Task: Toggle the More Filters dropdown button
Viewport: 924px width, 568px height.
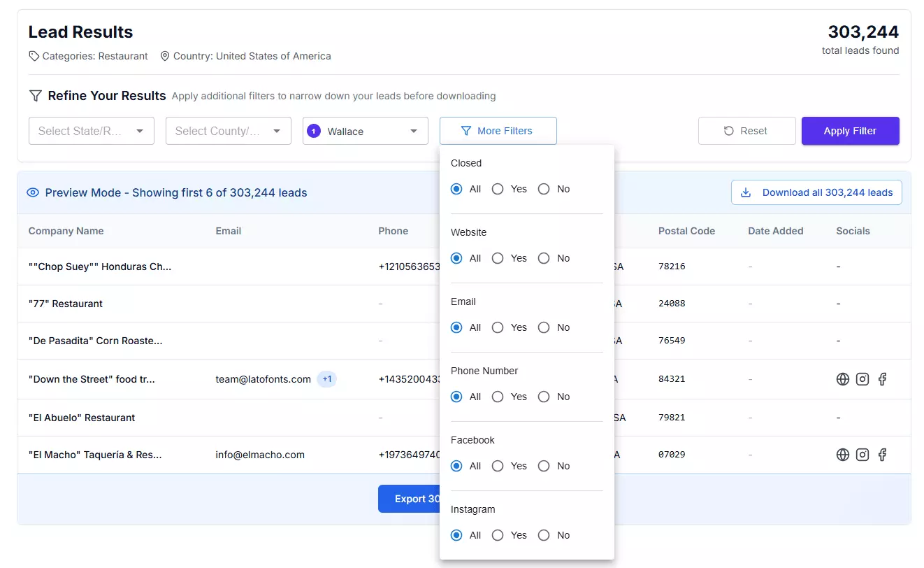Action: [498, 131]
